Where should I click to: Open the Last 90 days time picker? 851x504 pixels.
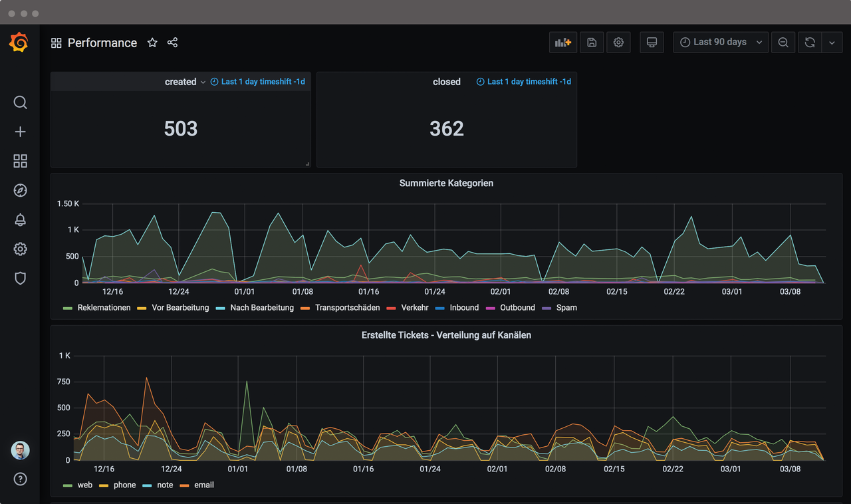pyautogui.click(x=720, y=42)
